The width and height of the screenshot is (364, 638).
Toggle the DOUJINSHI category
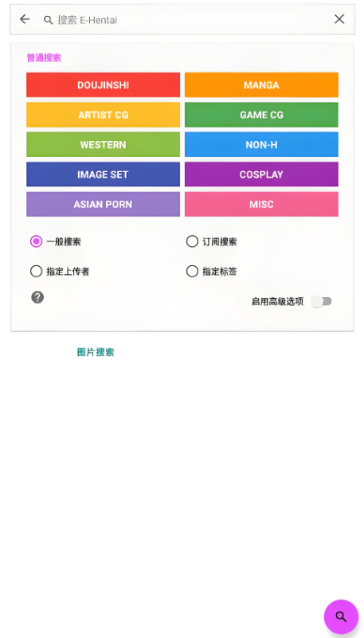[104, 85]
